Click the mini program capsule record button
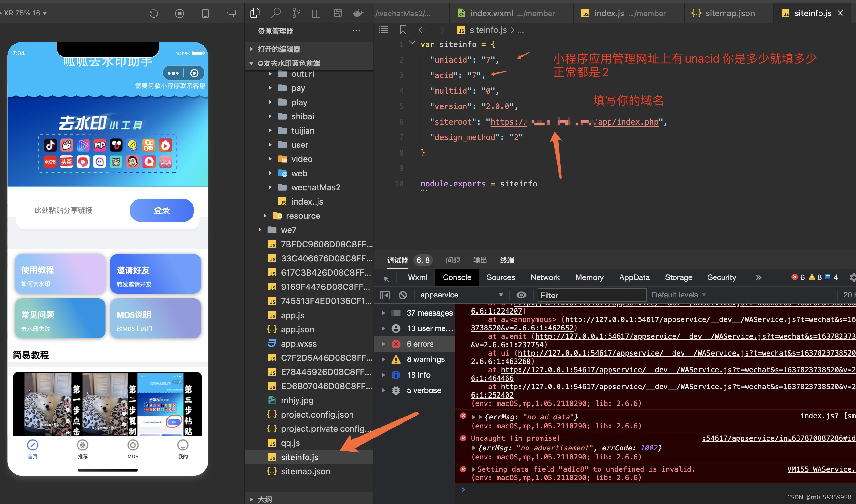 (x=194, y=73)
